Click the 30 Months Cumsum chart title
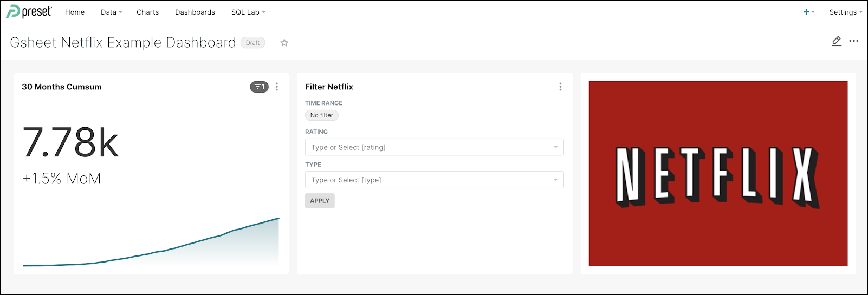The width and height of the screenshot is (868, 295). (x=62, y=87)
